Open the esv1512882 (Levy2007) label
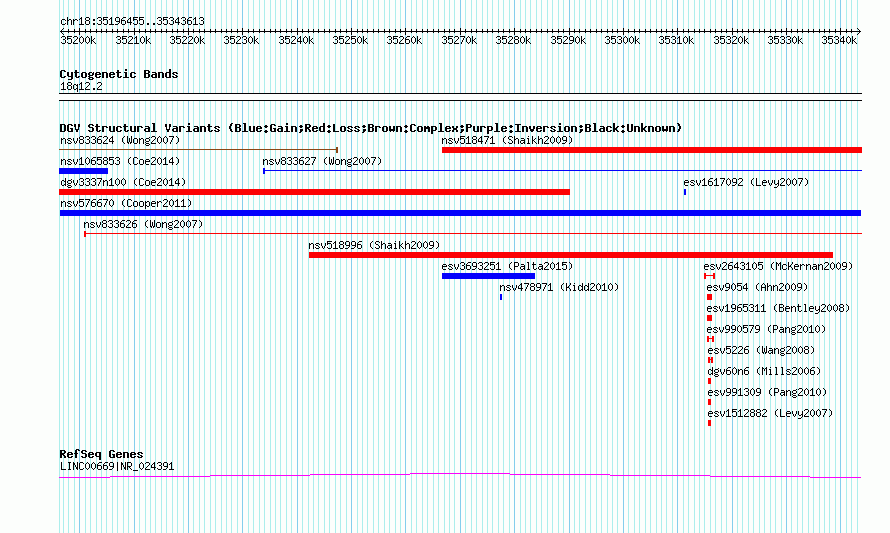Image resolution: width=890 pixels, height=533 pixels. [770, 413]
